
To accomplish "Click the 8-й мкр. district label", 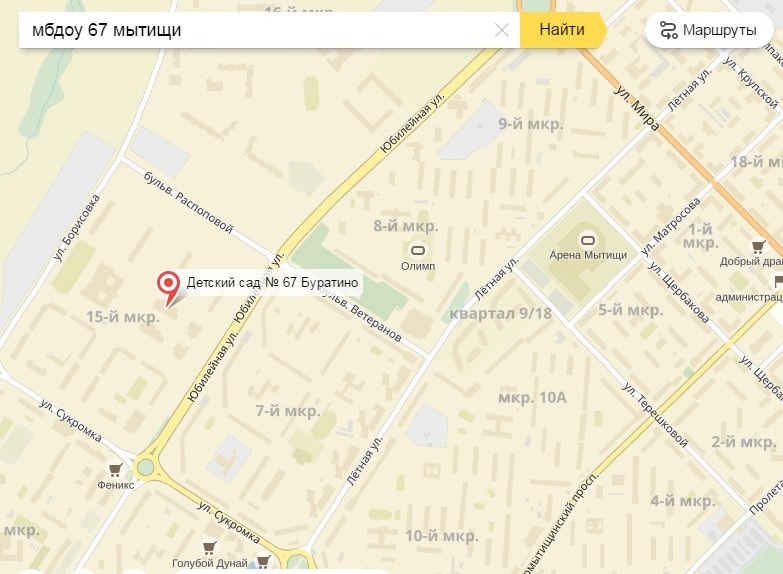I will pyautogui.click(x=406, y=226).
